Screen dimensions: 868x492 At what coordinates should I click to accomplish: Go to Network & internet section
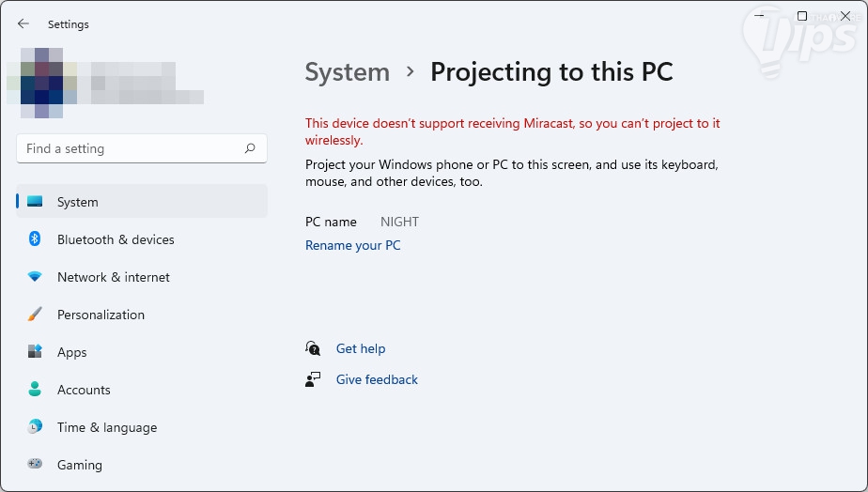pyautogui.click(x=114, y=277)
